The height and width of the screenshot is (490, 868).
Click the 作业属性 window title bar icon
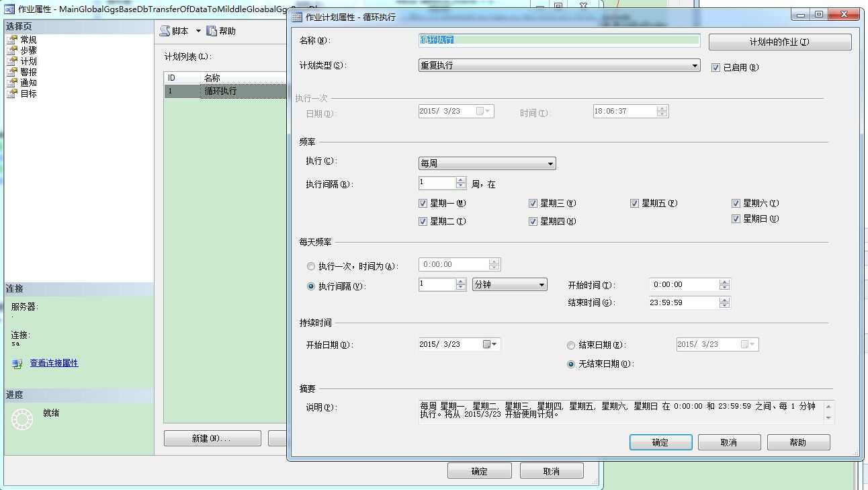point(9,9)
